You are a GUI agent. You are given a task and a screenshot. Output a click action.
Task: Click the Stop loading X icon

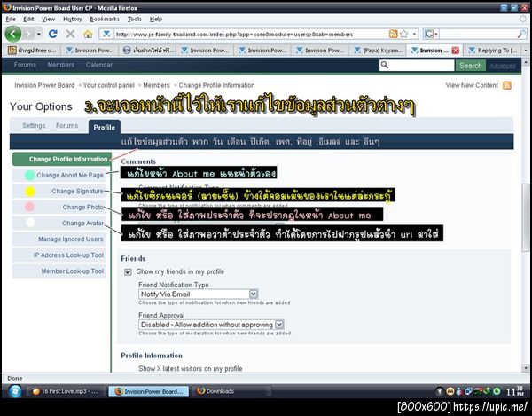click(x=70, y=34)
